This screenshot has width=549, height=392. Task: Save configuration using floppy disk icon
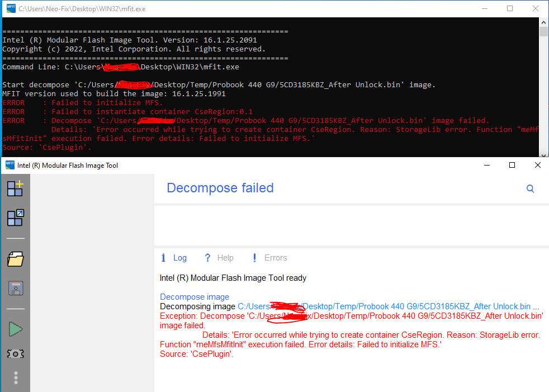pos(16,288)
